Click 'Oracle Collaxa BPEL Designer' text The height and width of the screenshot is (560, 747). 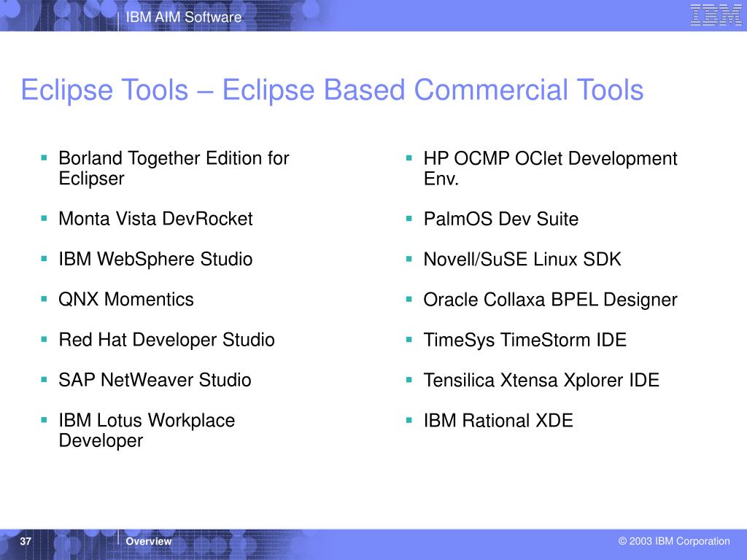coord(550,300)
